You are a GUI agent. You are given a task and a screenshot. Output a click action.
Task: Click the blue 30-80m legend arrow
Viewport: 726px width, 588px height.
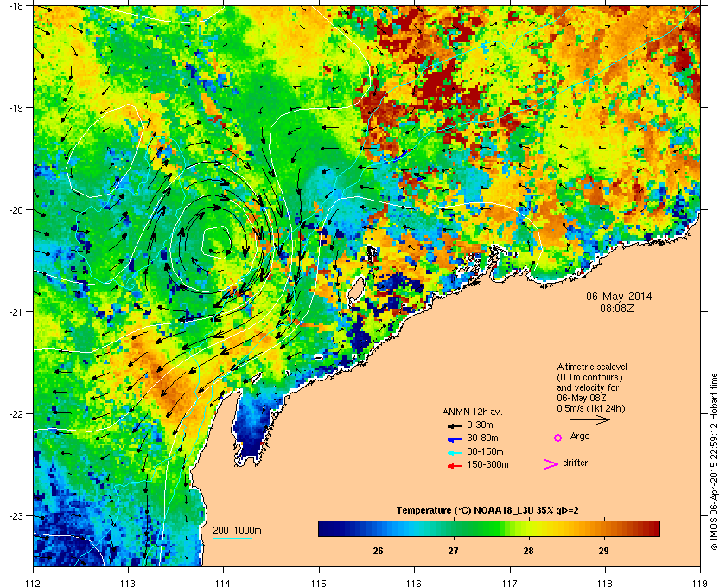coord(455,439)
